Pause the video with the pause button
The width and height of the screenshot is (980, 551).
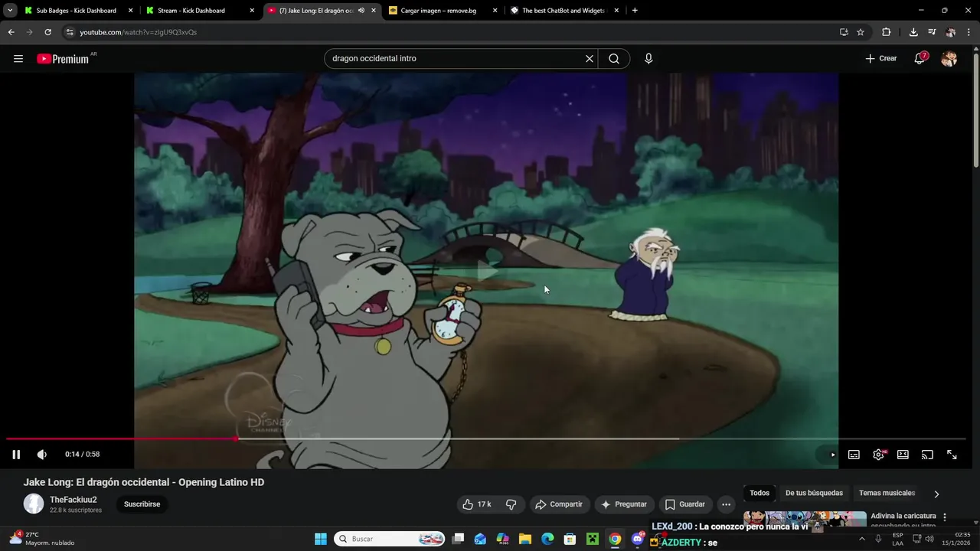coord(16,455)
